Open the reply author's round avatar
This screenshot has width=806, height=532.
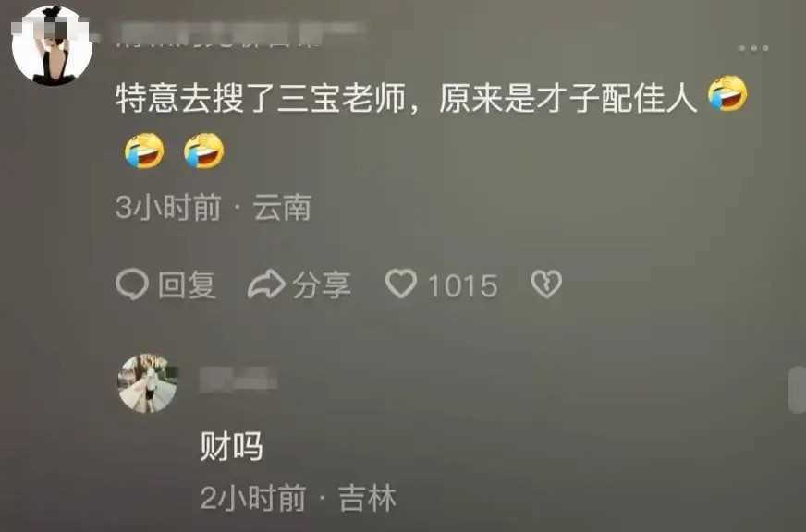point(148,383)
